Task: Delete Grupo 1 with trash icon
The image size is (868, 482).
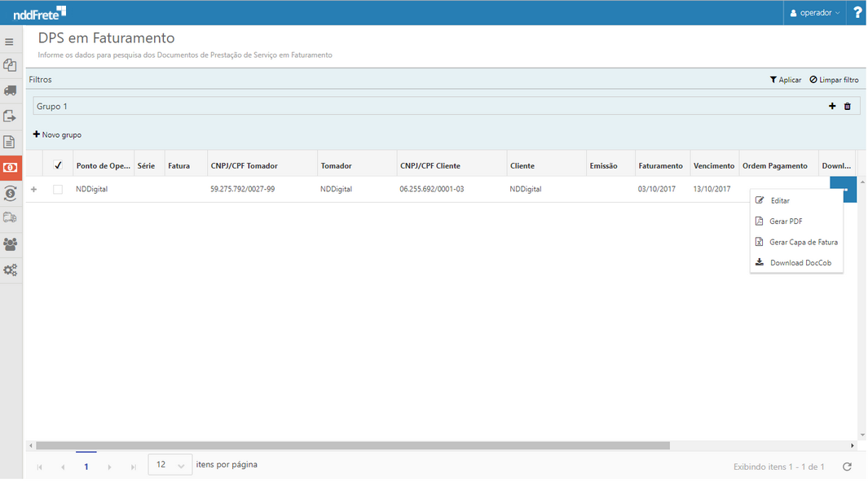Action: pos(848,106)
